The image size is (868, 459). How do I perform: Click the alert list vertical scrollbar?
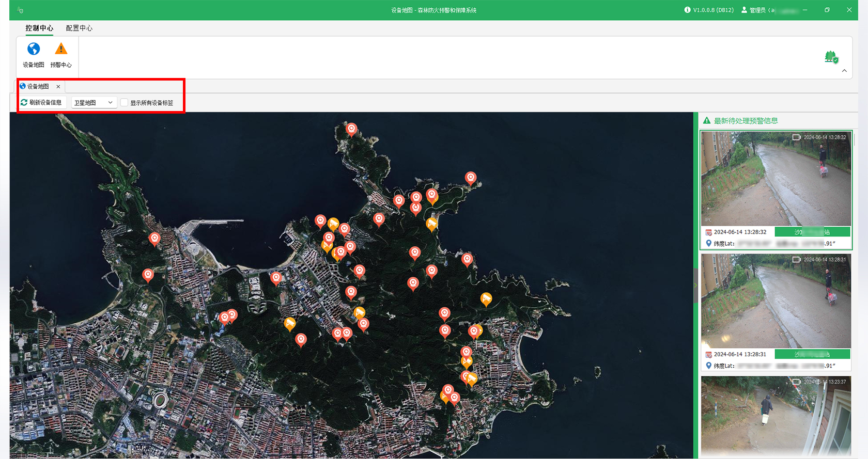pos(855,138)
